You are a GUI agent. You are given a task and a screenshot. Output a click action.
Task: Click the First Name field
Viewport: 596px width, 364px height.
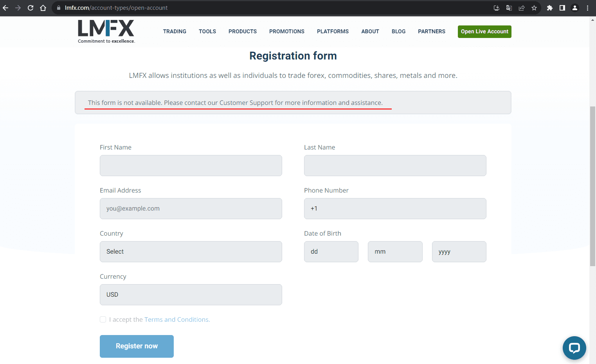[x=191, y=166]
